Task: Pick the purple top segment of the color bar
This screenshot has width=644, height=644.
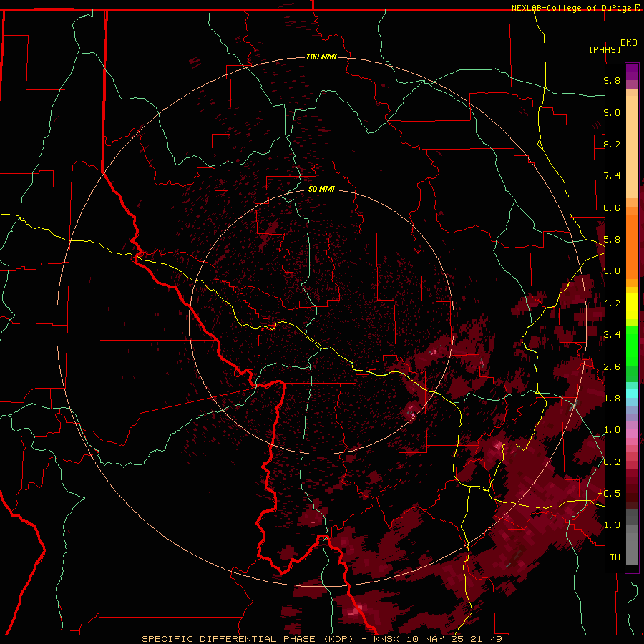Action: (632, 72)
